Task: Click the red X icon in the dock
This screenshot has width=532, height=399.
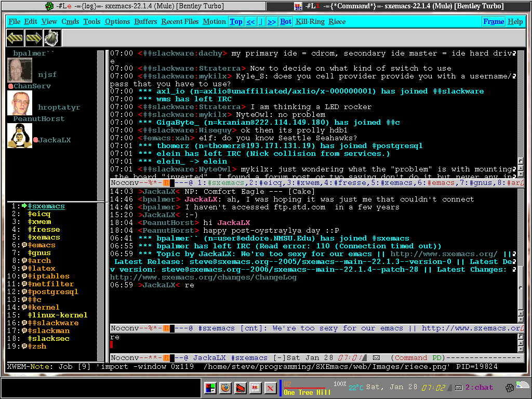Action: coord(270,388)
